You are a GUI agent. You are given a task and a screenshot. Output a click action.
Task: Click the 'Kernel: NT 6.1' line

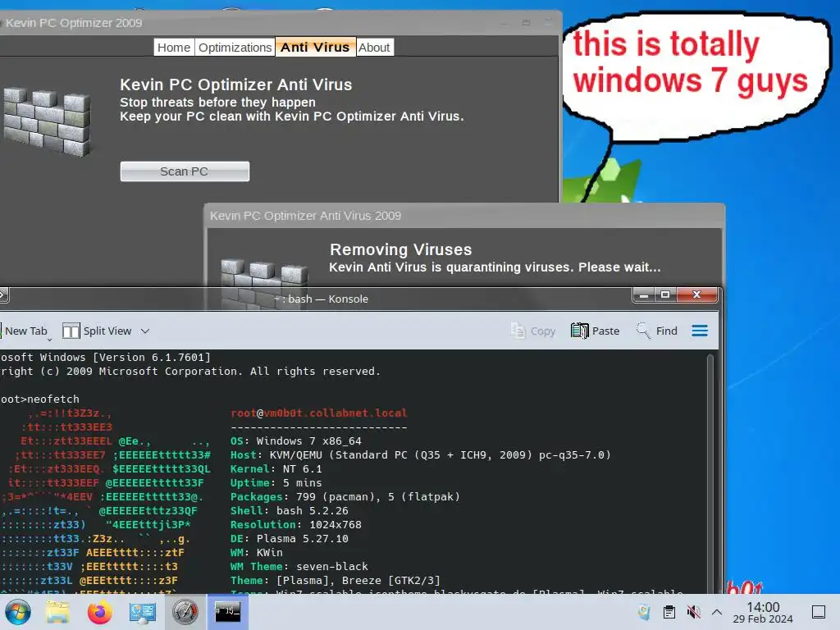tap(276, 468)
